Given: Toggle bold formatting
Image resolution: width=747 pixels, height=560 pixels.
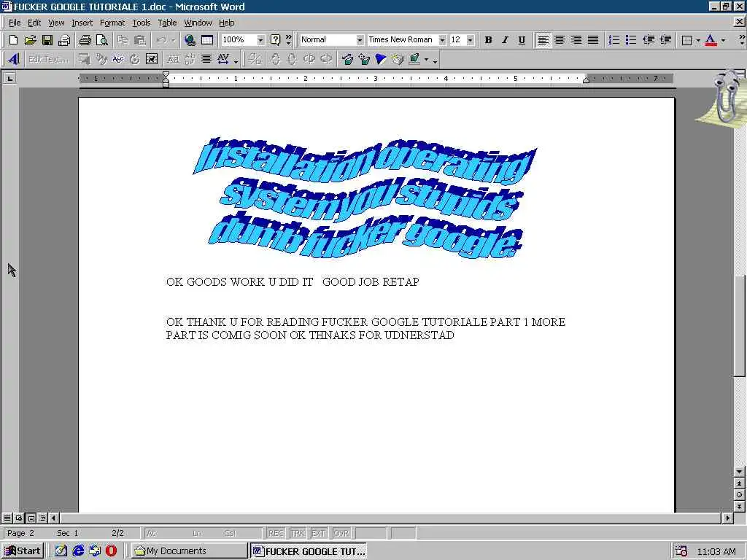Looking at the screenshot, I should [488, 40].
